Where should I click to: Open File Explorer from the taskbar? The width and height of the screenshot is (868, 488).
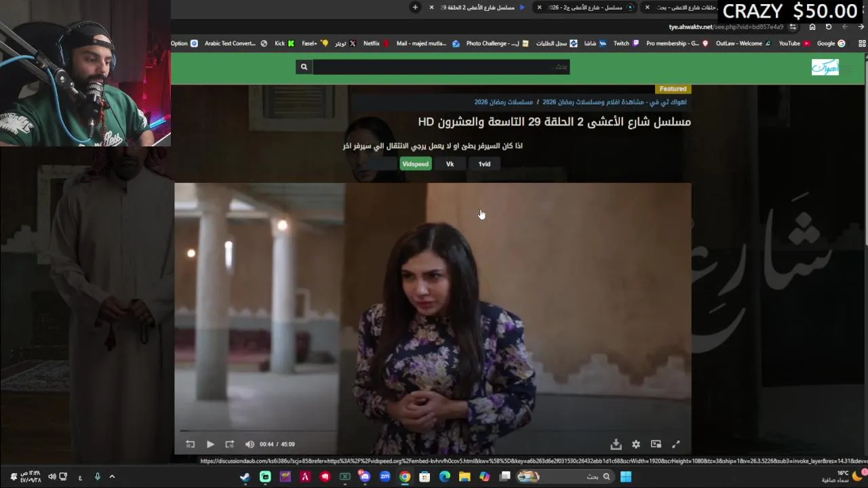coord(465,477)
